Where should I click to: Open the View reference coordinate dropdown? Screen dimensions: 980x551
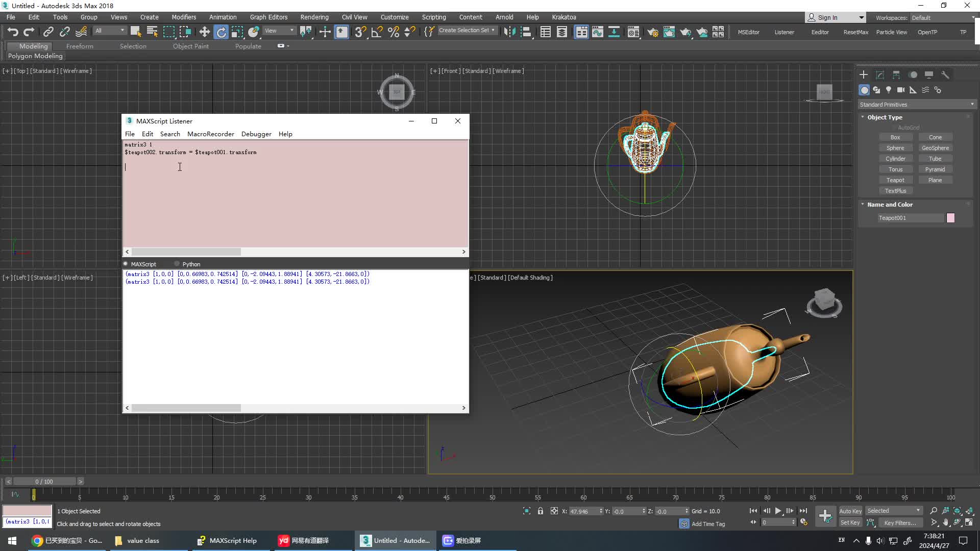[x=279, y=31]
